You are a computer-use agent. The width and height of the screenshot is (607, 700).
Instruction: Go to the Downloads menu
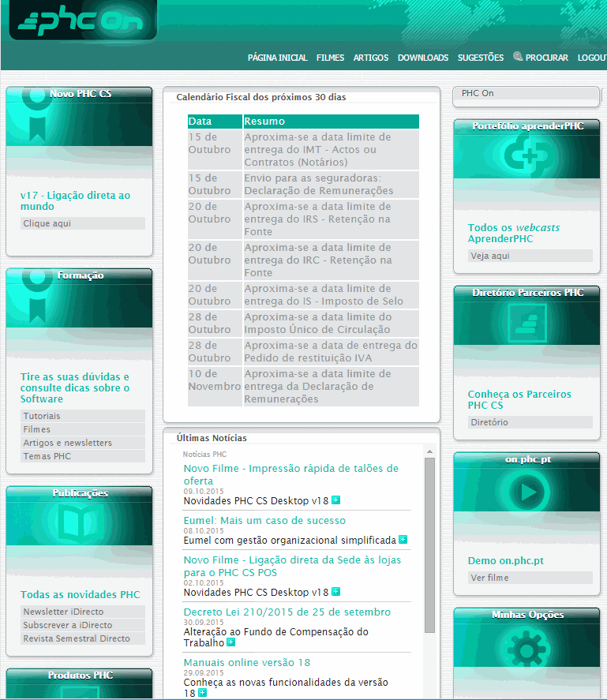point(422,58)
